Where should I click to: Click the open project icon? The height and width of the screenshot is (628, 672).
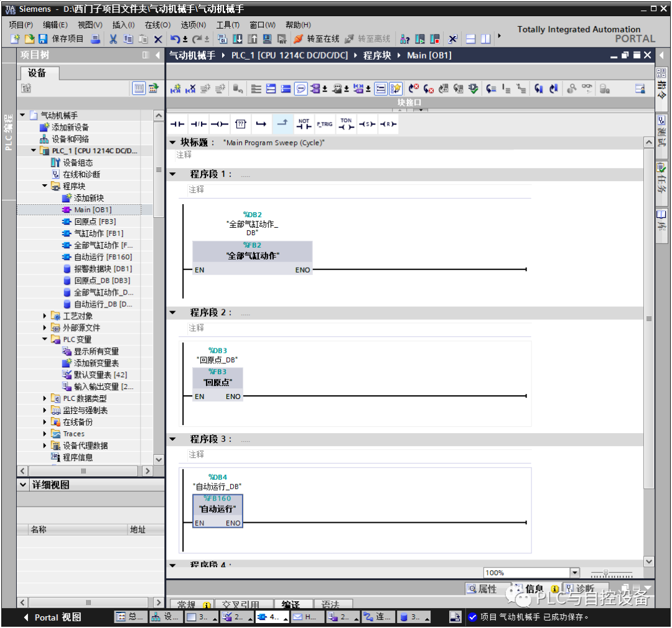(x=29, y=39)
